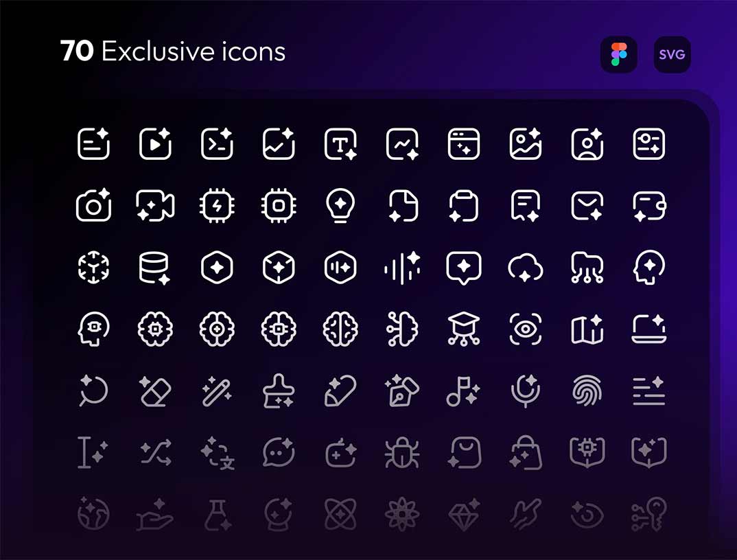
Task: Select the terminal prompt sparkle icon
Action: pos(217,143)
